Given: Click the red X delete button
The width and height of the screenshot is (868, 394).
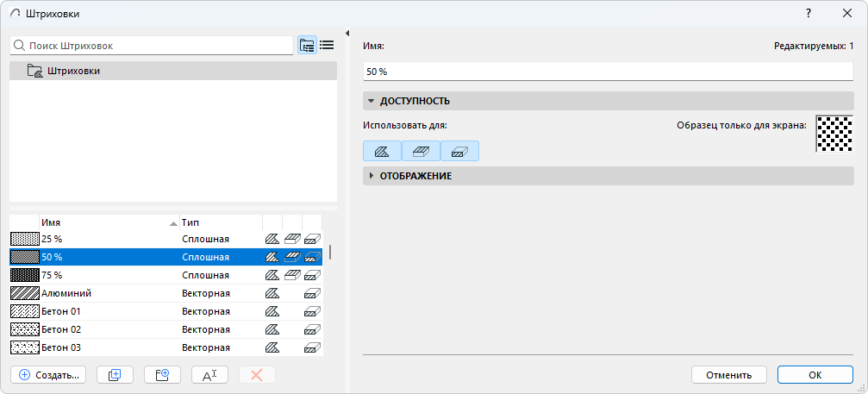Looking at the screenshot, I should pos(257,375).
